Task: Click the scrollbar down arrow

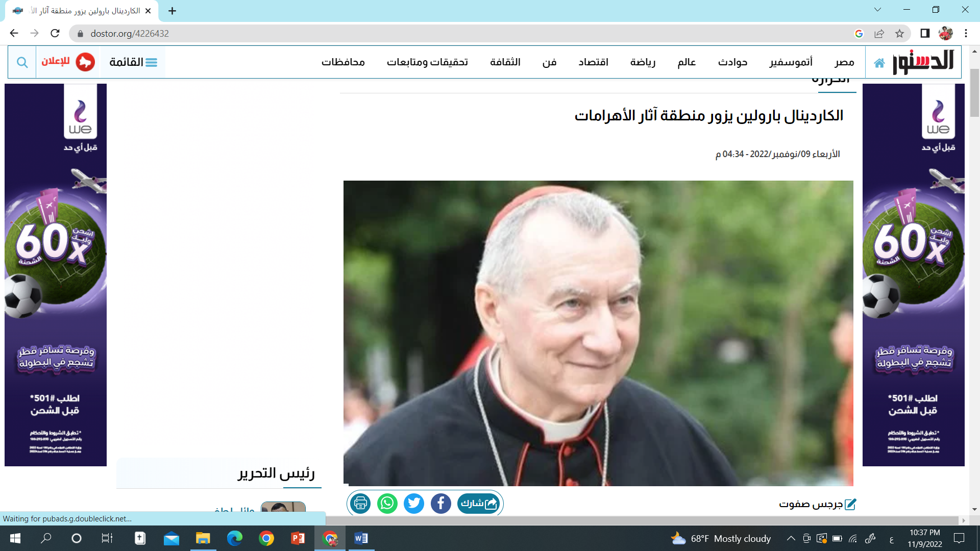Action: 974,509
